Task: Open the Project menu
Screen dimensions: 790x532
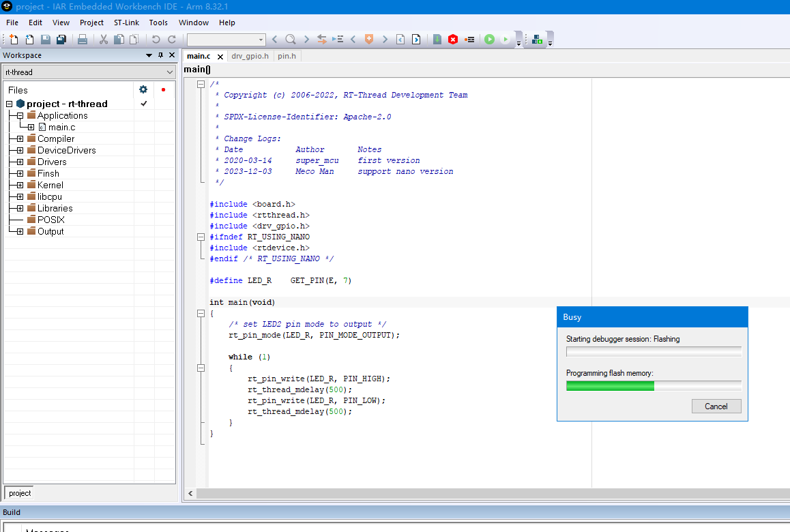Action: coord(91,23)
